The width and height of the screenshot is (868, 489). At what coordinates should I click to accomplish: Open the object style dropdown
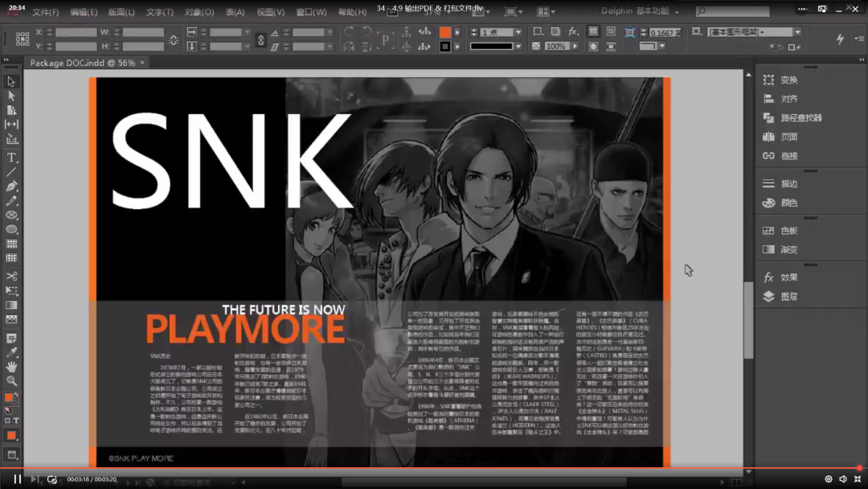coord(797,32)
